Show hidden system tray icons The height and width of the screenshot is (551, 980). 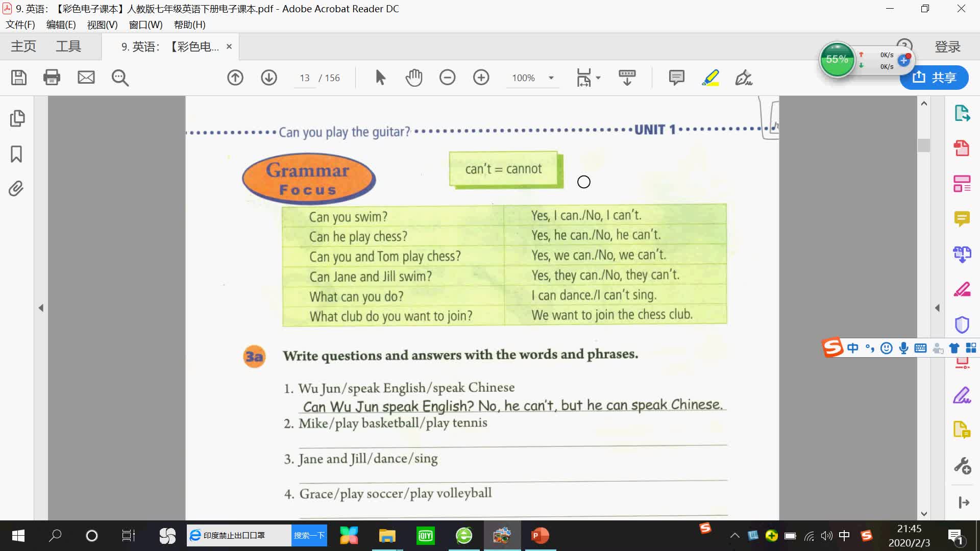point(734,536)
